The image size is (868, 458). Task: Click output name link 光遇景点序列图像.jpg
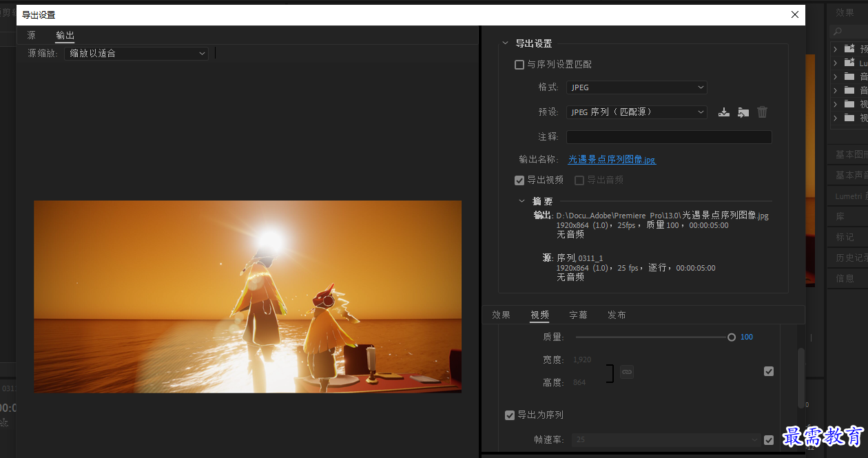(612, 159)
